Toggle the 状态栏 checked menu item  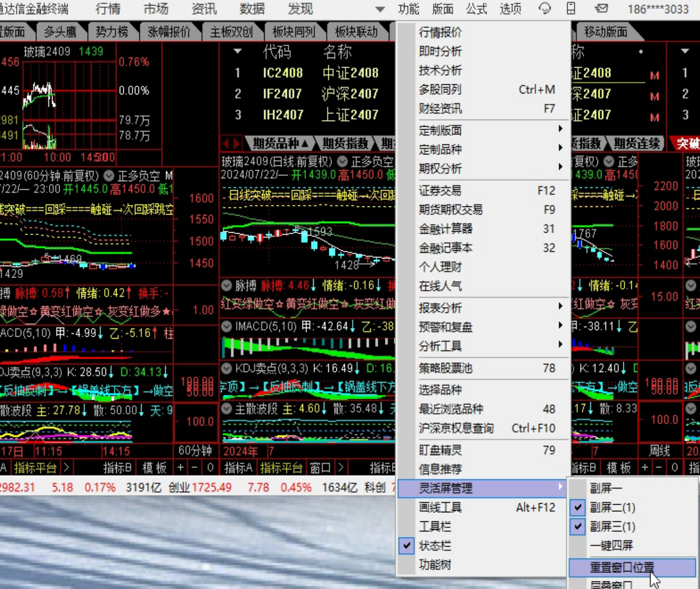pos(482,546)
